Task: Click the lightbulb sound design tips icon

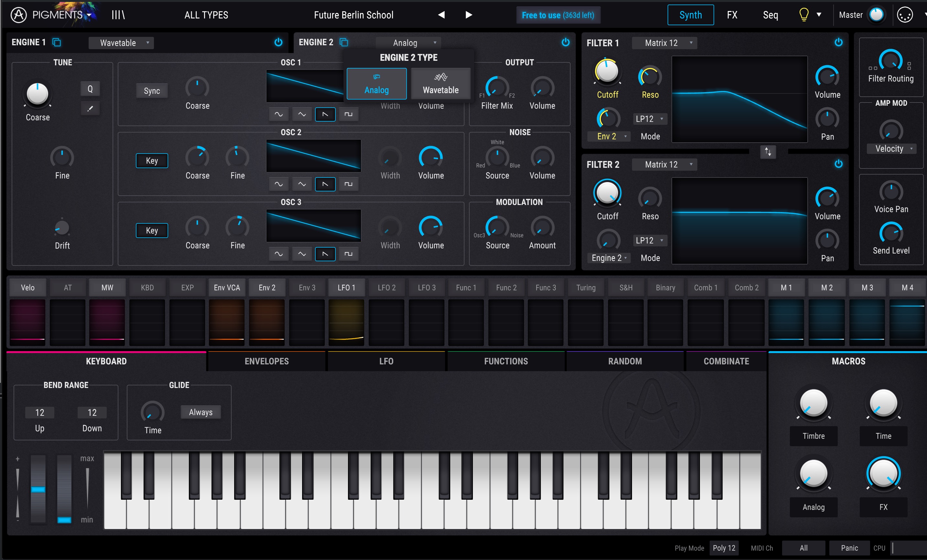Action: [x=803, y=15]
